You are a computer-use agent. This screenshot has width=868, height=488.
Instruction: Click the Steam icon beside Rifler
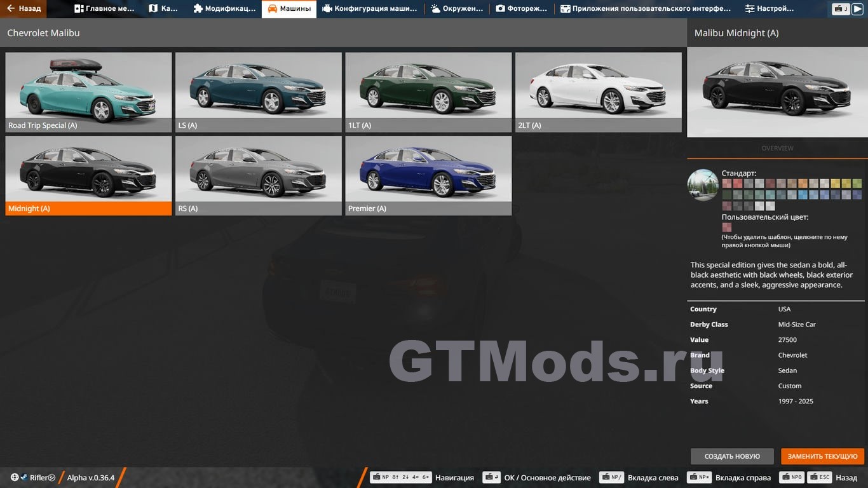pyautogui.click(x=24, y=478)
